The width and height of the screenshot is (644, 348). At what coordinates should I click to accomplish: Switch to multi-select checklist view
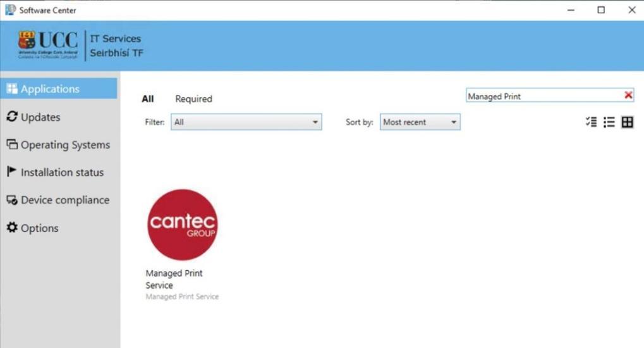592,121
